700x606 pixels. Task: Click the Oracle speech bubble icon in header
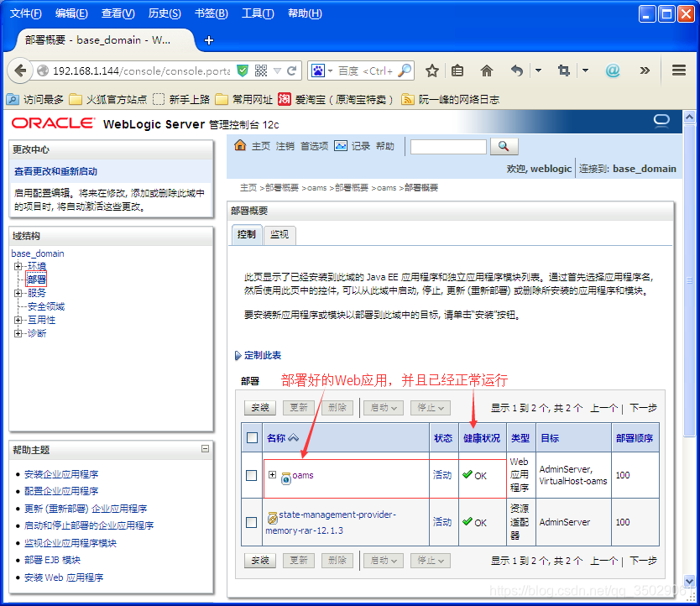pyautogui.click(x=661, y=121)
